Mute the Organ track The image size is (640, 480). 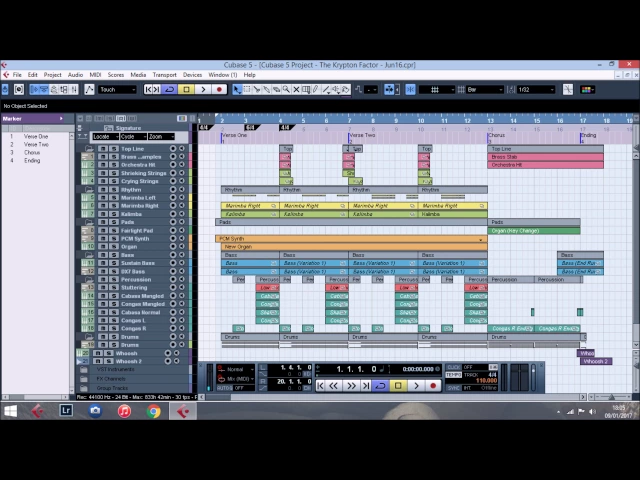103,247
